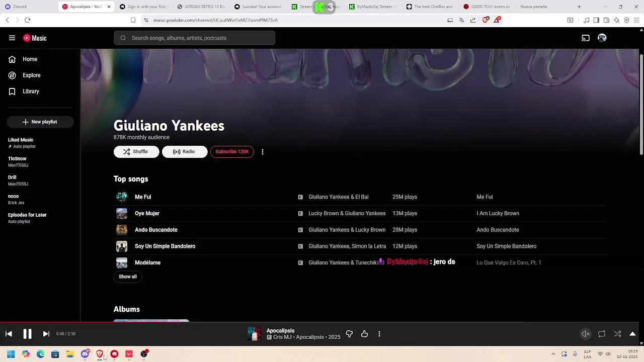644x362 pixels.
Task: Open the Discord taskbar icon
Action: (x=85, y=354)
